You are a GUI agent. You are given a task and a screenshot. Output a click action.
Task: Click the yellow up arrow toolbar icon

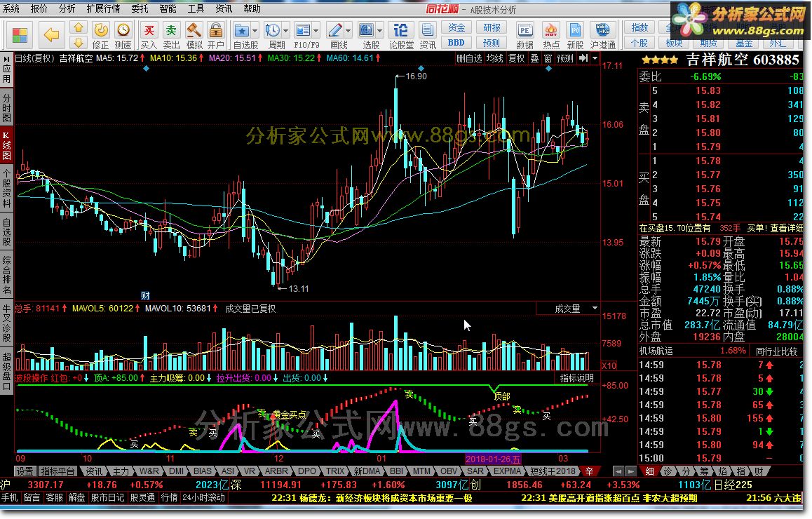point(79,27)
